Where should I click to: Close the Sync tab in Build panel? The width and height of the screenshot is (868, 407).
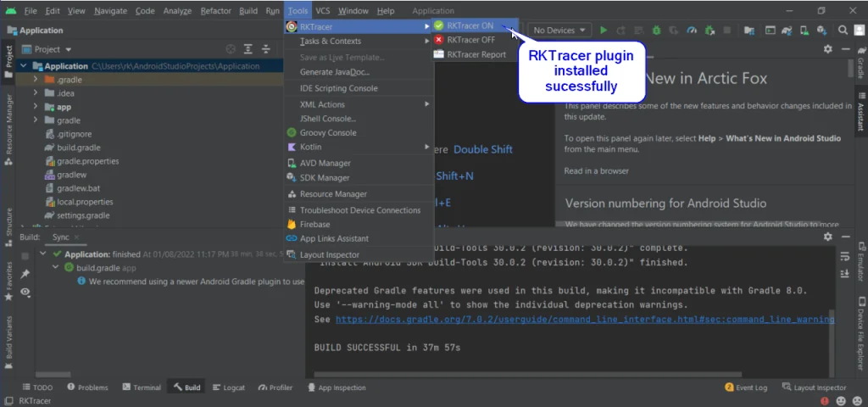tap(77, 237)
